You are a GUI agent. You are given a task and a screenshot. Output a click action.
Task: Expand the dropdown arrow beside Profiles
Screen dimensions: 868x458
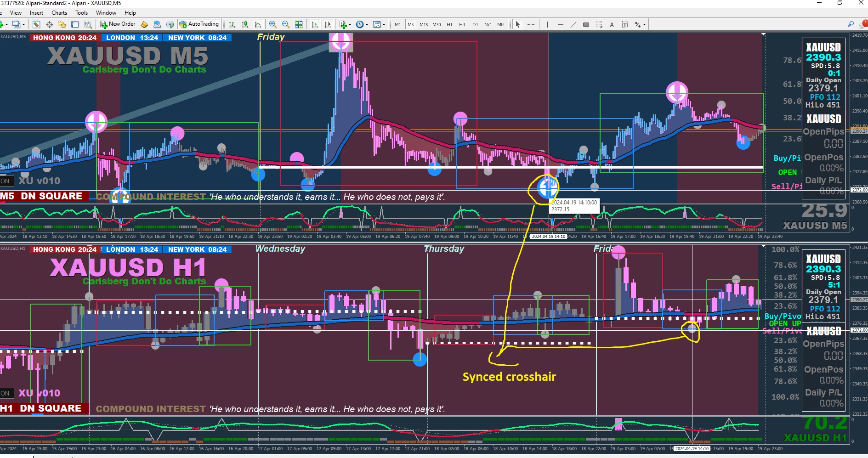click(x=23, y=24)
